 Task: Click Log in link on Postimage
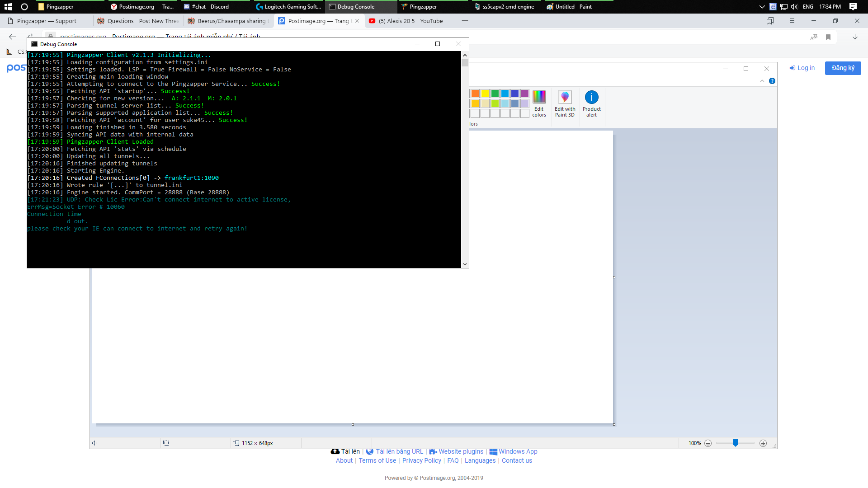point(802,68)
